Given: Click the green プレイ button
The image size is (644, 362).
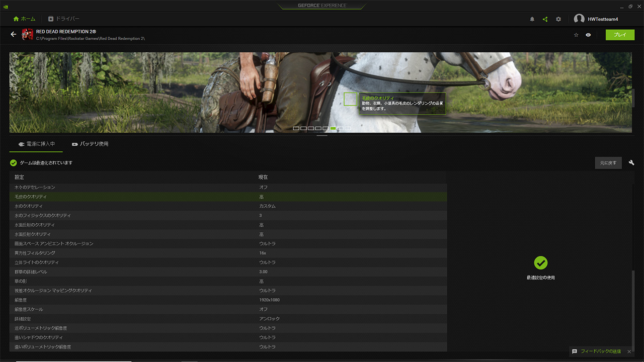Looking at the screenshot, I should click(620, 35).
